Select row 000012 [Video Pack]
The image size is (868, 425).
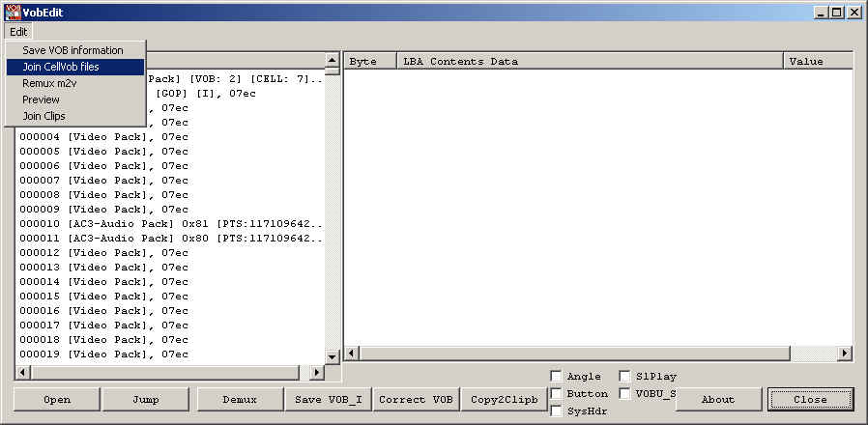[169, 253]
